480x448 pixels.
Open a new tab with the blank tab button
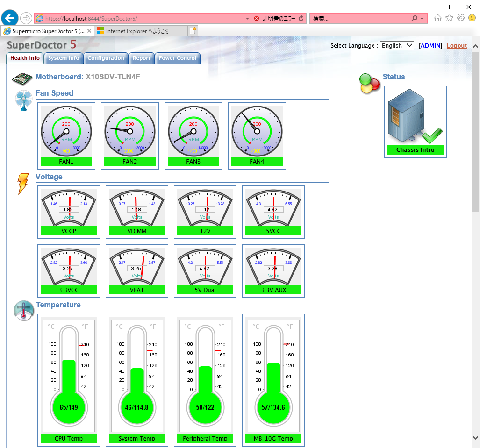coord(193,31)
